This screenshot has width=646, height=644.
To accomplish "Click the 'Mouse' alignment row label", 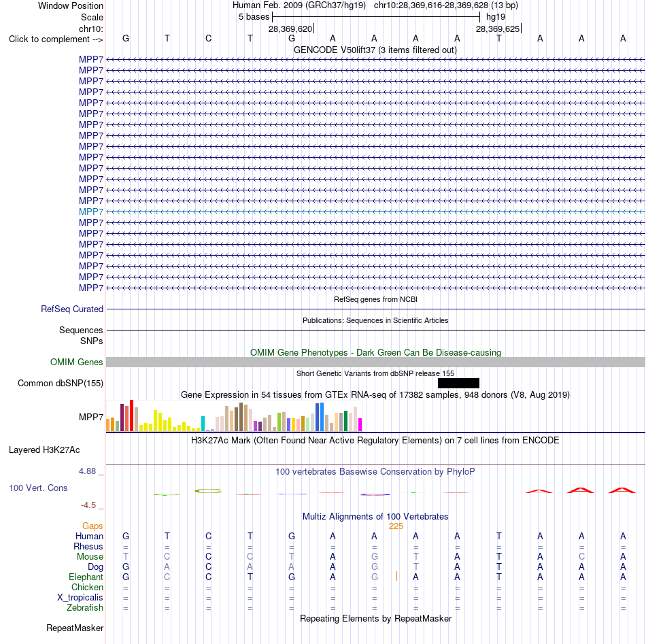I will coord(90,557).
